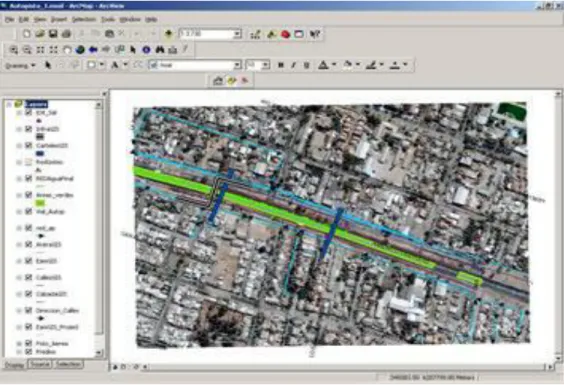564x385 pixels.
Task: Toggle visibility of Areas_verdes layer
Action: click(29, 195)
